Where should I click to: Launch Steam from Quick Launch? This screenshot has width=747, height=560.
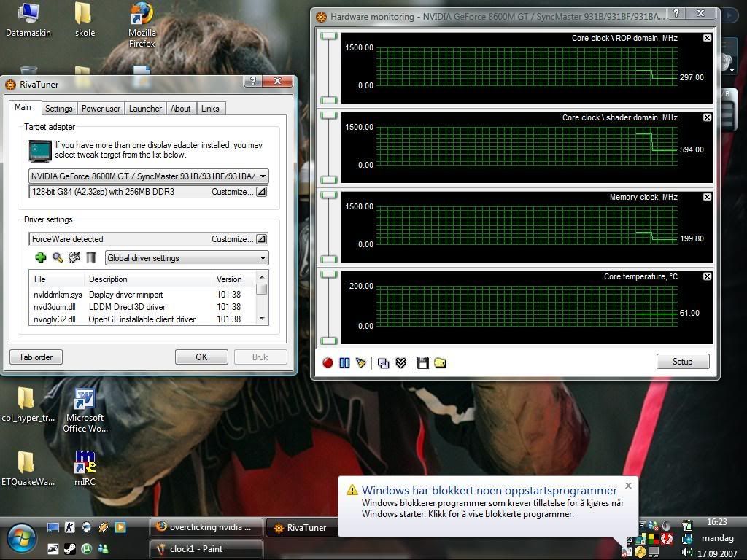coord(70,548)
